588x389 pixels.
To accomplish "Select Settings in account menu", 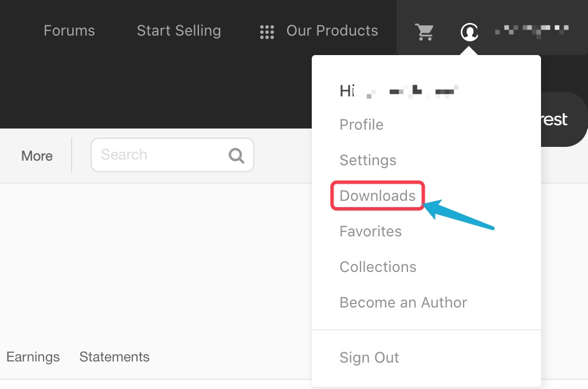I will 368,160.
